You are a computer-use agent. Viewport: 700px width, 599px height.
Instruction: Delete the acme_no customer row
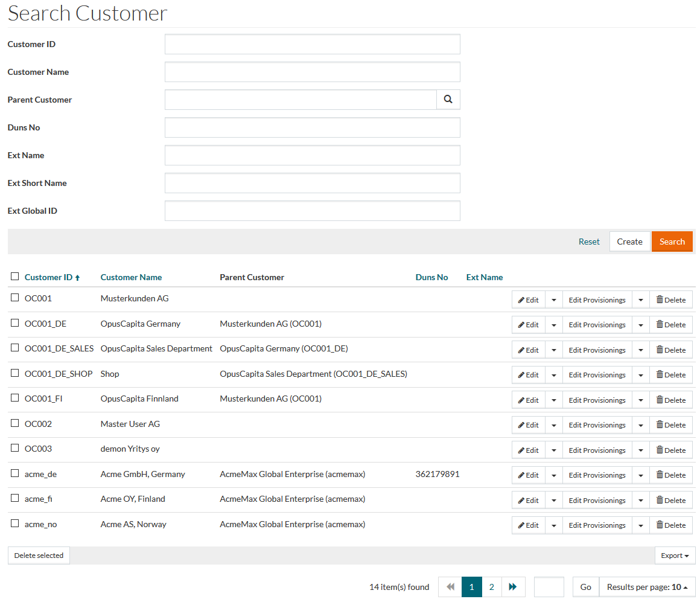[x=670, y=525]
